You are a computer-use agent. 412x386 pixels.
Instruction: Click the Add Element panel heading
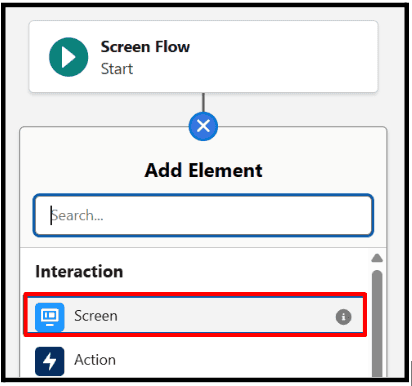[x=203, y=170]
